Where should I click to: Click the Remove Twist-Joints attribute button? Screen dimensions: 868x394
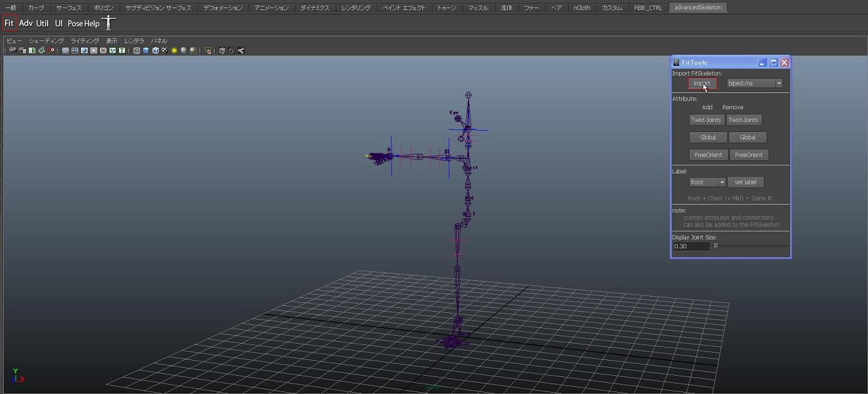[744, 119]
